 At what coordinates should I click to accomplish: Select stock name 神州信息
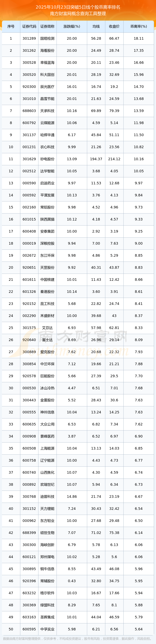47,412
